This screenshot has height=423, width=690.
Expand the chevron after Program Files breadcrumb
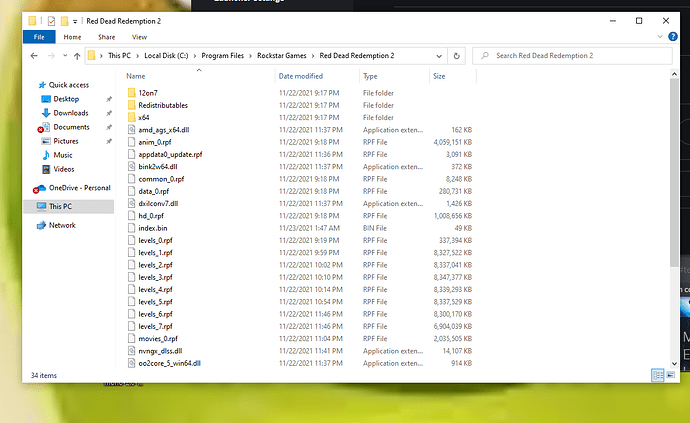tap(250, 56)
